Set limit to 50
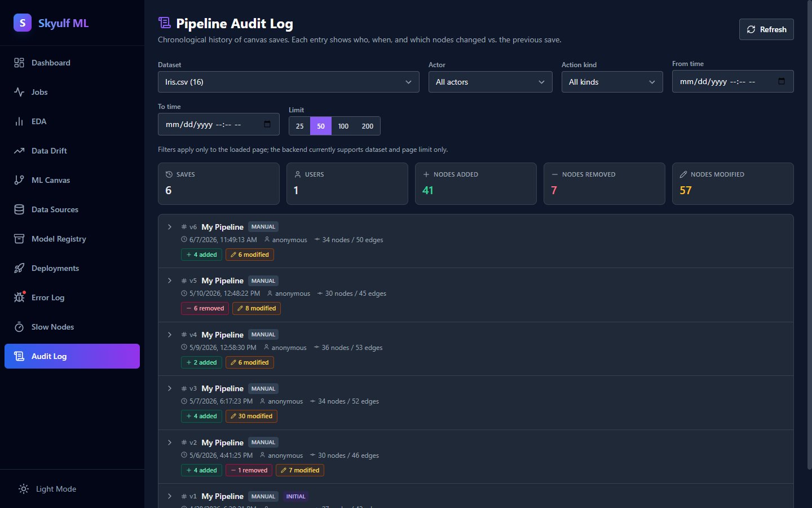Screen dimensions: 812x508 [321, 126]
